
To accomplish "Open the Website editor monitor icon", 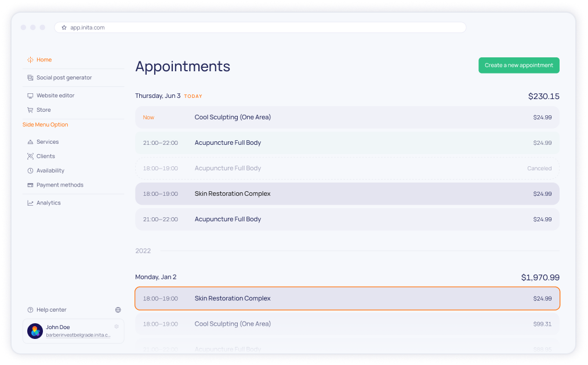I will pos(30,95).
